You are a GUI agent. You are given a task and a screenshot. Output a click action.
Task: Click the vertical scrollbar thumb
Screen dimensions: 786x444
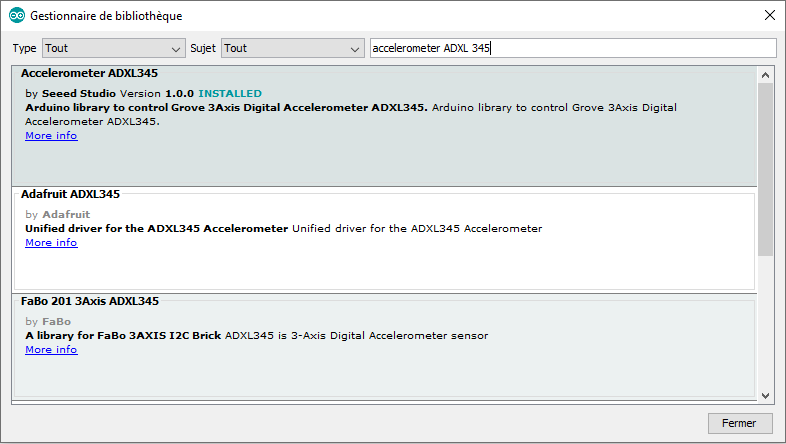tap(765, 168)
